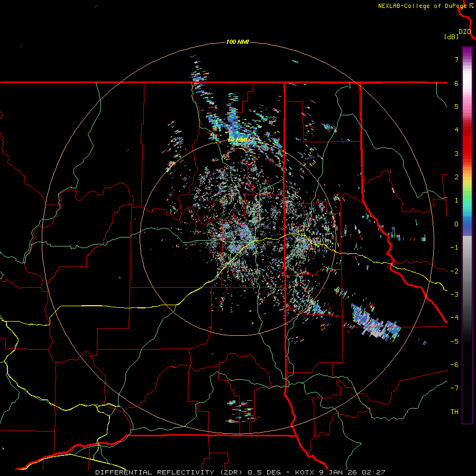Click the 50 NMI range ring label
This screenshot has height=476, width=476.
pyautogui.click(x=237, y=140)
